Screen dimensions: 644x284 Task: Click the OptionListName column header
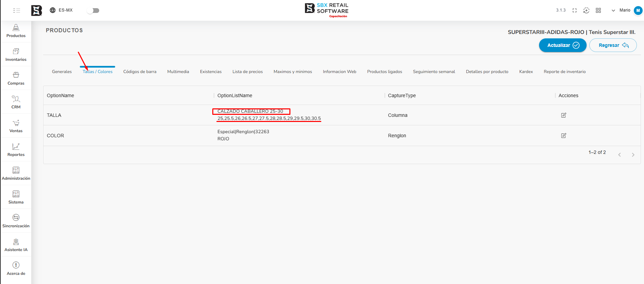[235, 95]
